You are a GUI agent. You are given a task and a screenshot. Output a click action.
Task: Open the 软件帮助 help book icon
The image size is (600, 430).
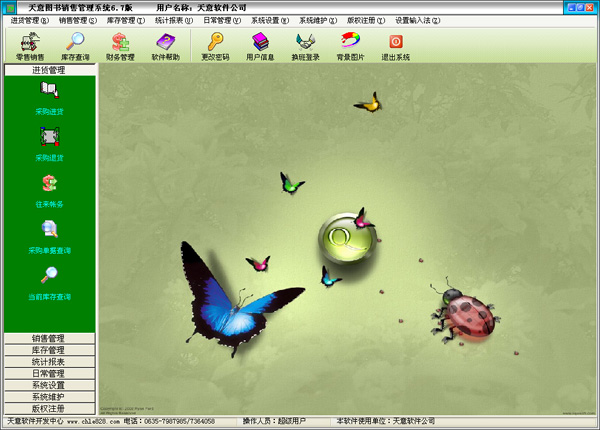point(165,45)
